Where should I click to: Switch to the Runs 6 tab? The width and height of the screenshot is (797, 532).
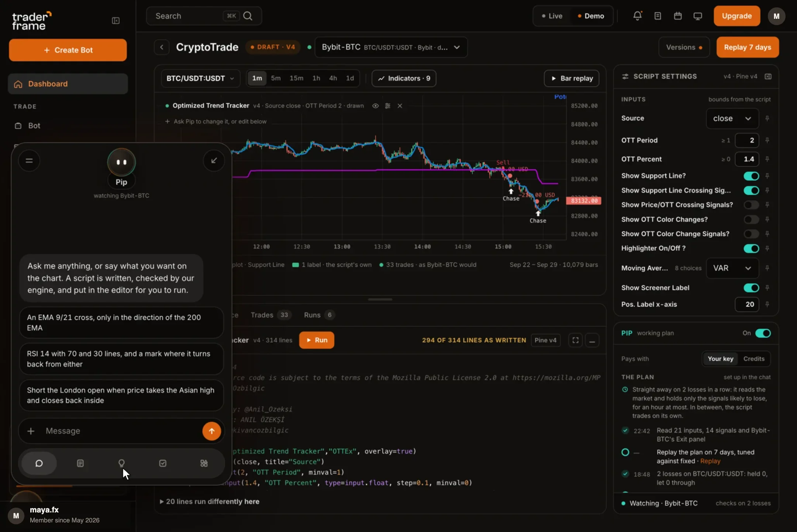(319, 315)
